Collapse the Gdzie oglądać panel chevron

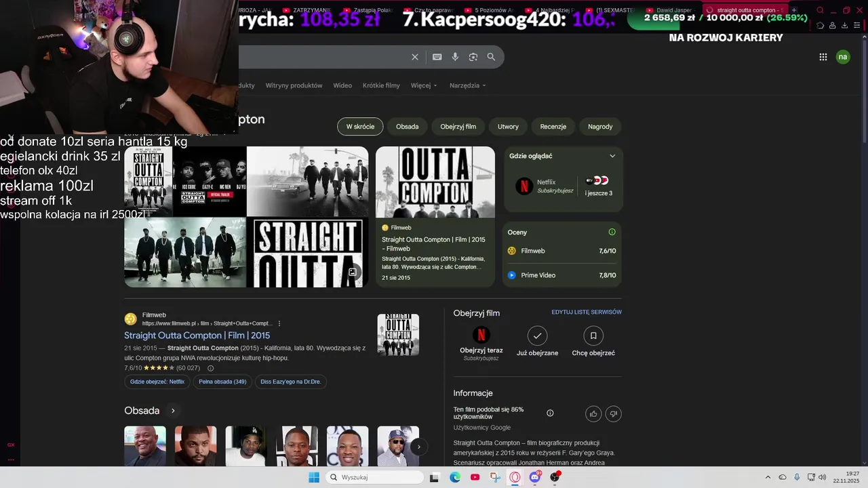(x=612, y=156)
